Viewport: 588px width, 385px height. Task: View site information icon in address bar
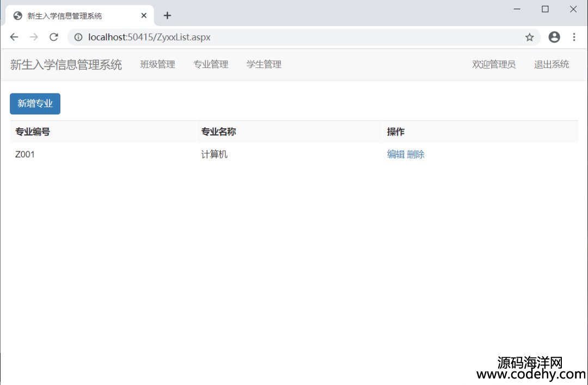(78, 37)
